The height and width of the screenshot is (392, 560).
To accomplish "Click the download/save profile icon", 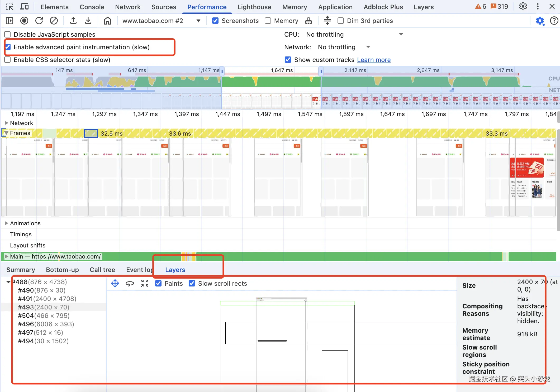I will click(88, 21).
